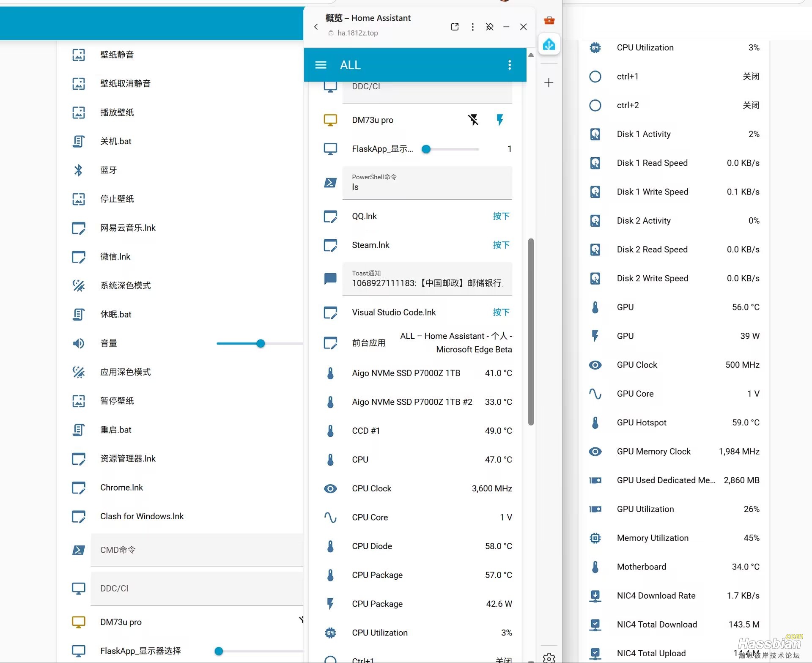
Task: Click the panel vertical scrollbar
Action: pyautogui.click(x=531, y=332)
